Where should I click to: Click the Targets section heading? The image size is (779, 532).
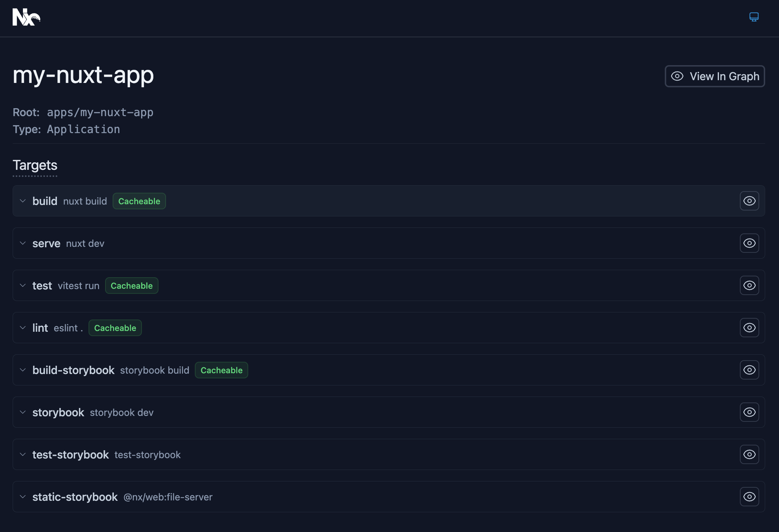click(35, 165)
